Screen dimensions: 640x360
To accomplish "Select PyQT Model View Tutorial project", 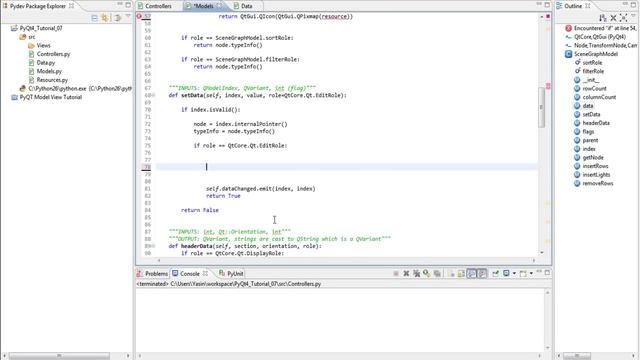I will coord(51,97).
